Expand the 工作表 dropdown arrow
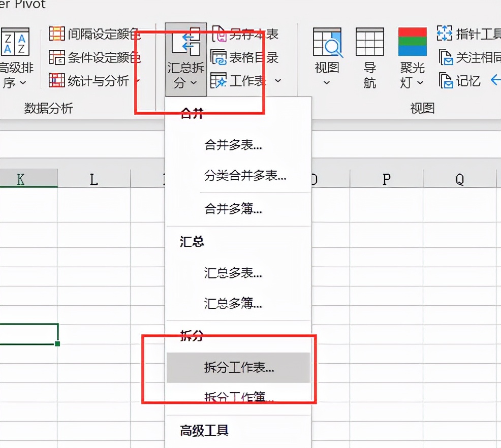 pos(278,81)
